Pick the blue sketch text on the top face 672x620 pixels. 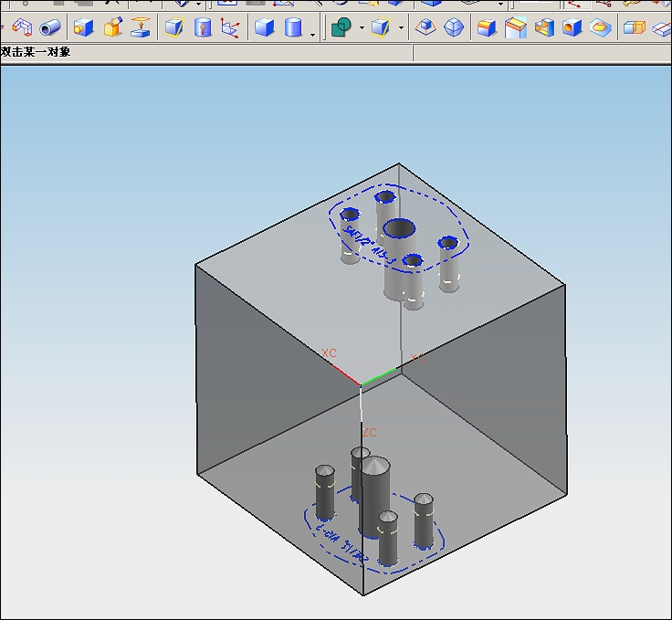coord(370,246)
